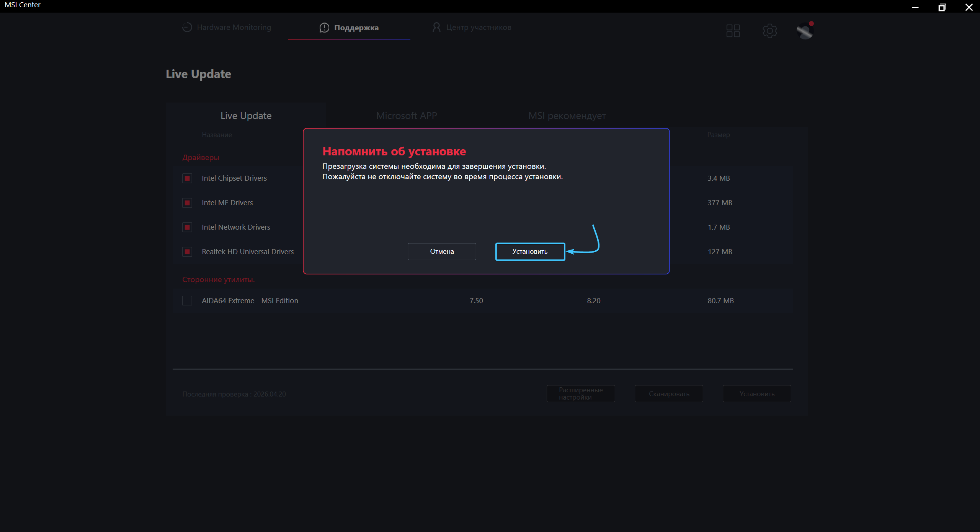The width and height of the screenshot is (980, 532).
Task: Click the Установить button in dialog
Action: [530, 251]
